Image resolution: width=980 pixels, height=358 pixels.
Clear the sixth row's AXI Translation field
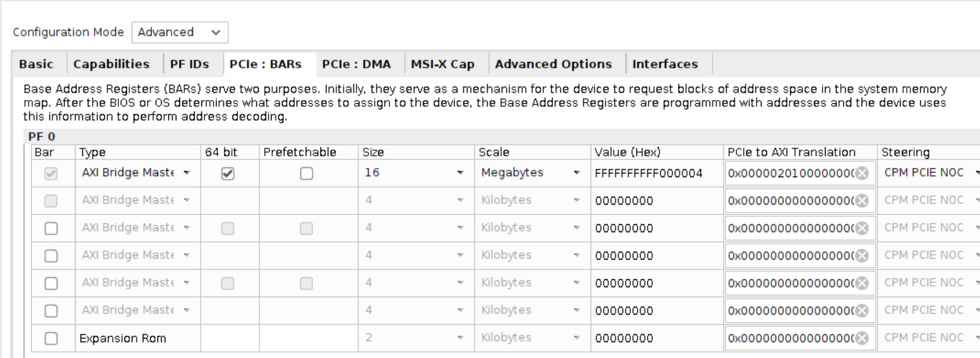point(862,311)
